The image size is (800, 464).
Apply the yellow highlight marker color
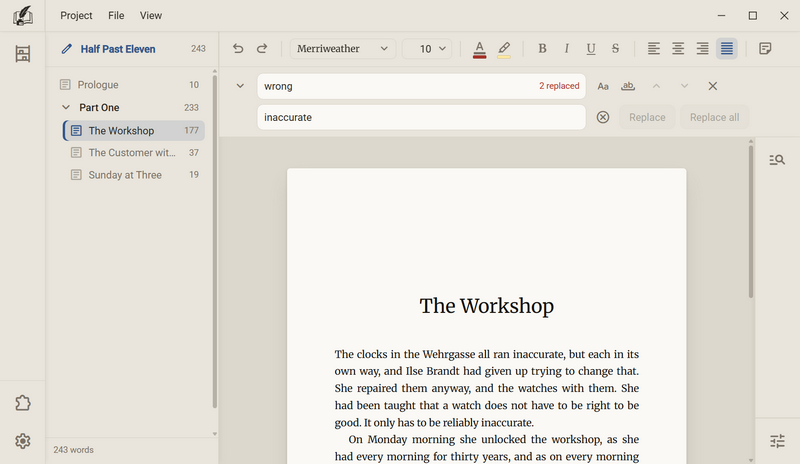click(x=504, y=49)
